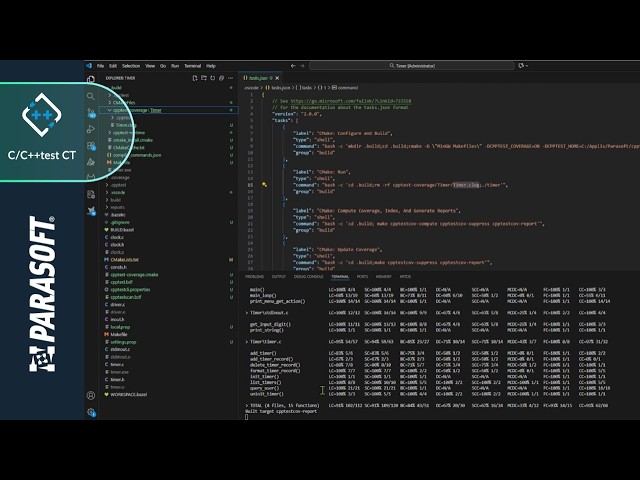Image resolution: width=640 pixels, height=480 pixels.
Task: Go back with the title bar arrow
Action: pos(293,66)
